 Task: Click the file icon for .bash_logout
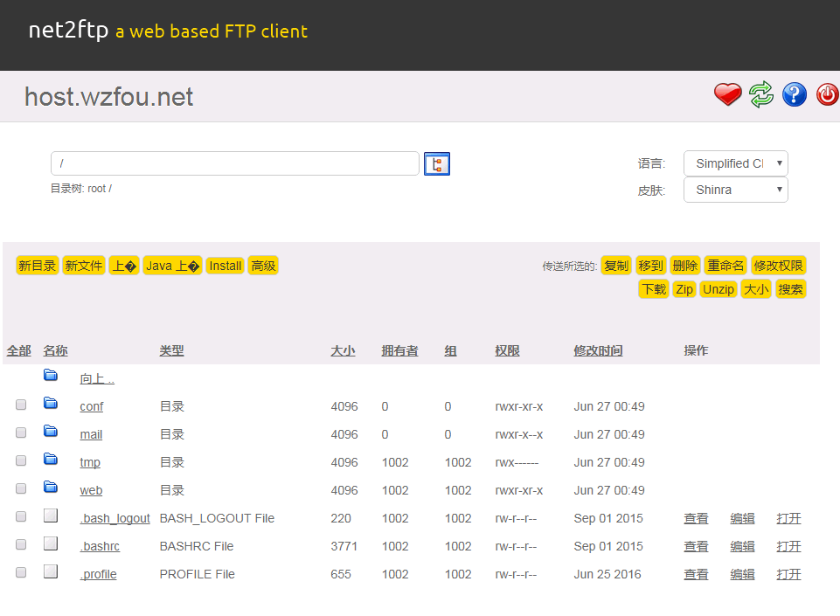(51, 516)
